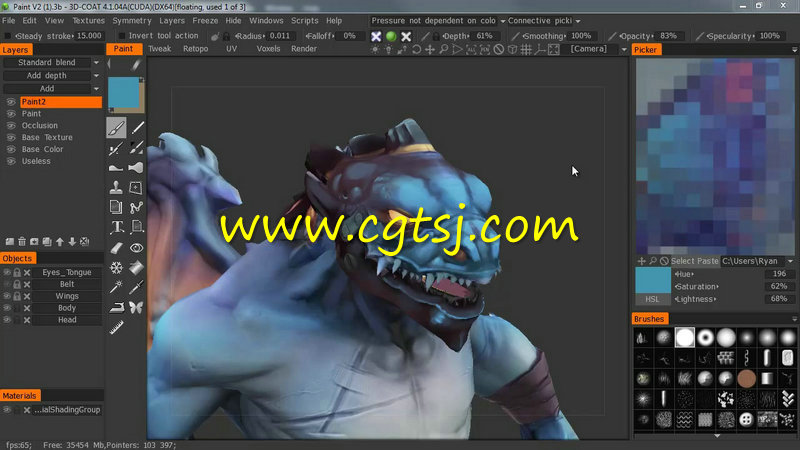The height and width of the screenshot is (450, 800).
Task: Move layer up with arrow icon
Action: click(x=60, y=241)
